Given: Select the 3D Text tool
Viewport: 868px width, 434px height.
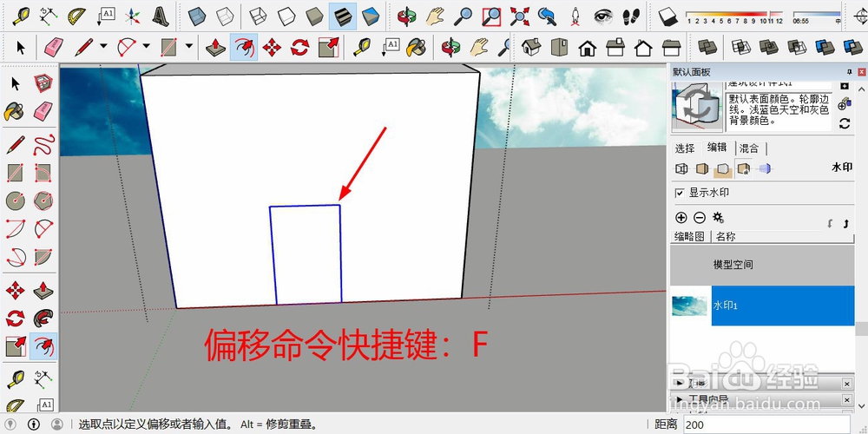Looking at the screenshot, I should tap(160, 16).
